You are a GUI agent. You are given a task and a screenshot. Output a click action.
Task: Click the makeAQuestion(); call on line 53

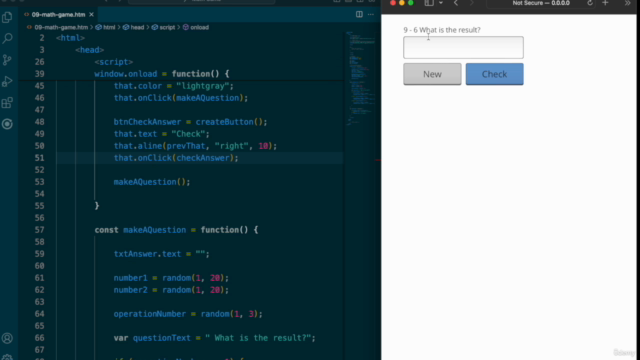click(152, 182)
